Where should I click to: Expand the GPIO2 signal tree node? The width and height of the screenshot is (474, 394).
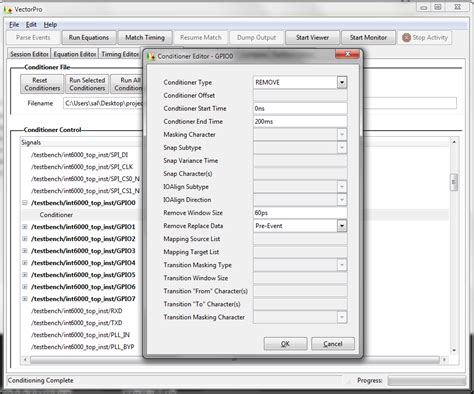pyautogui.click(x=25, y=239)
